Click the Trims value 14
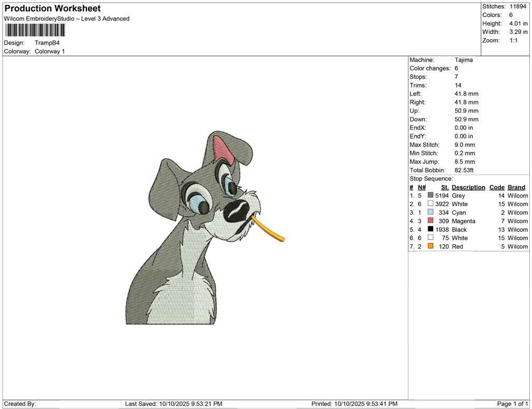This screenshot has width=532, height=409. (458, 85)
